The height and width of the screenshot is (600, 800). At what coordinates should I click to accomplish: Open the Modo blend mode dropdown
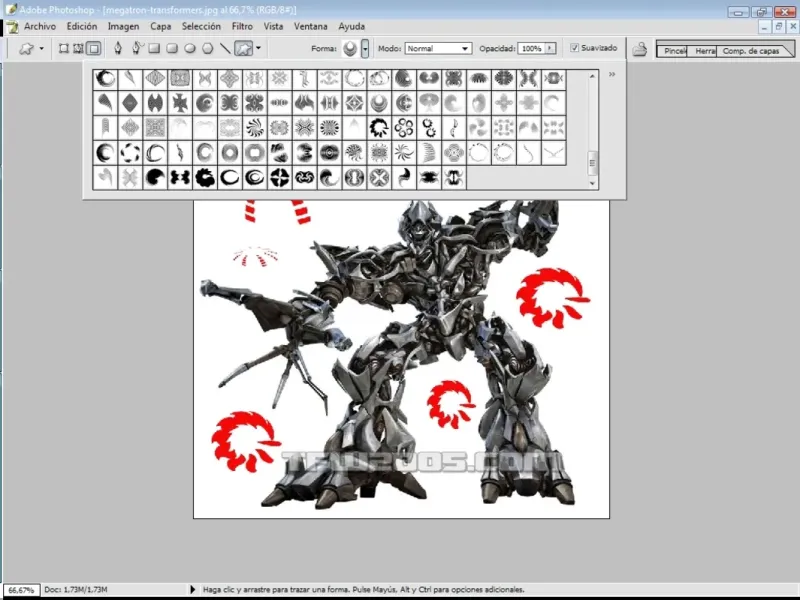tap(438, 48)
